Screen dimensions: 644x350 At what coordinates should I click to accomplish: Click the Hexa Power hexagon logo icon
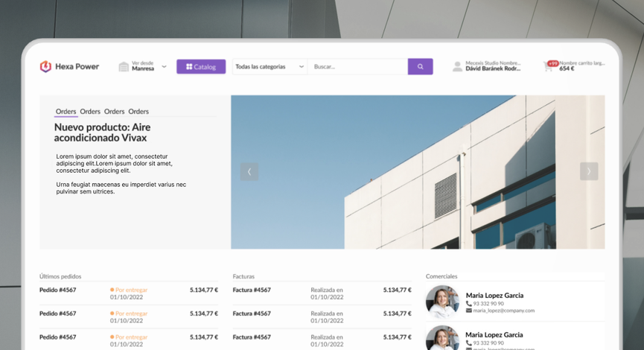pyautogui.click(x=45, y=66)
